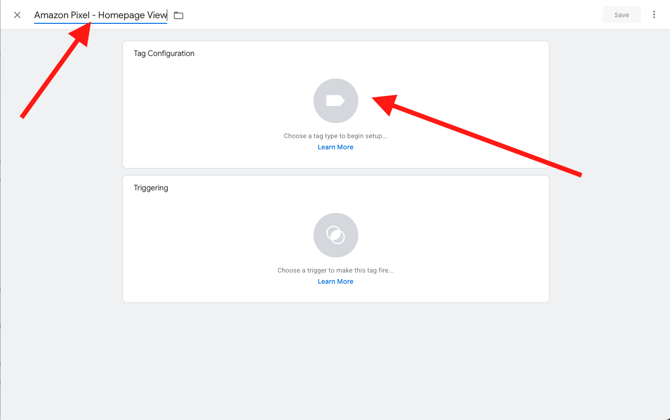Click the white header bar left of Save

(x=400, y=15)
